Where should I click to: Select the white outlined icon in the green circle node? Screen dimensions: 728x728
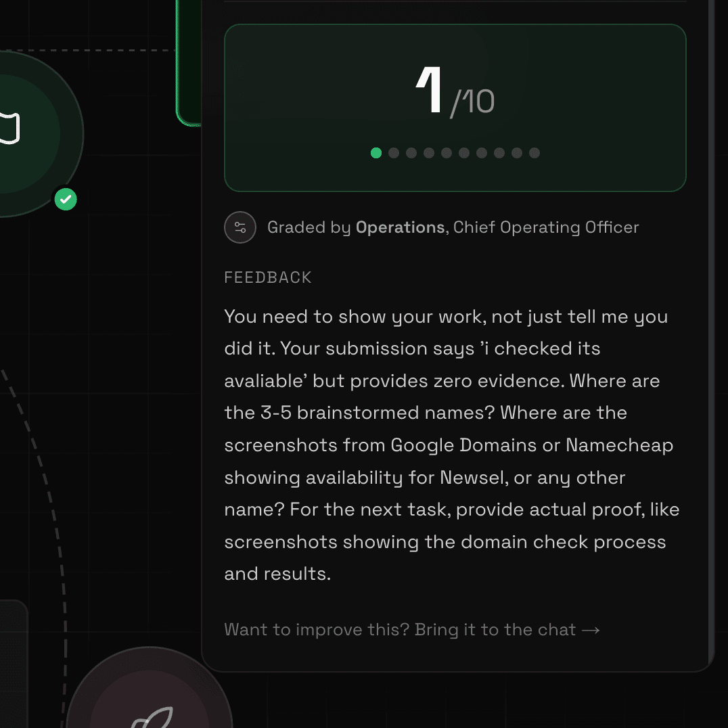[9, 128]
